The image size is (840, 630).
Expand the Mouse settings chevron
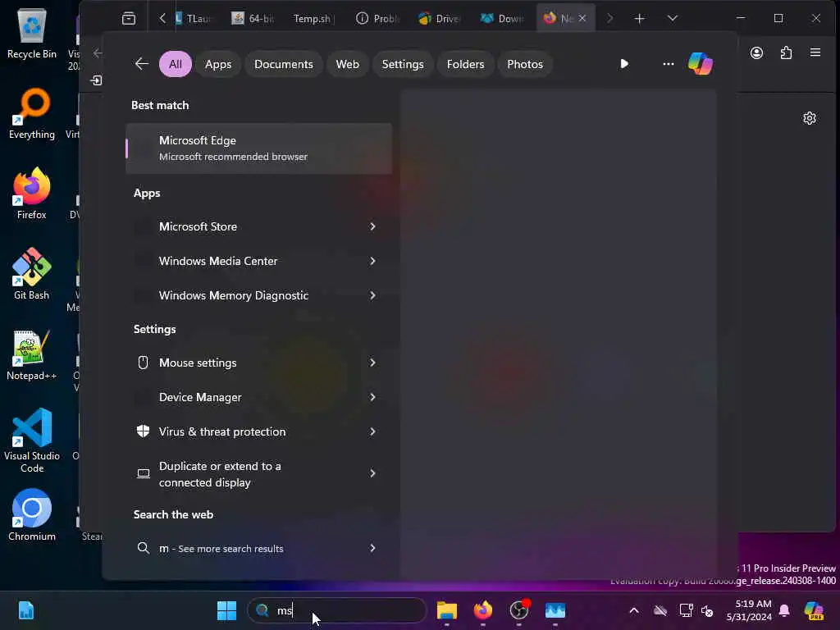(372, 363)
